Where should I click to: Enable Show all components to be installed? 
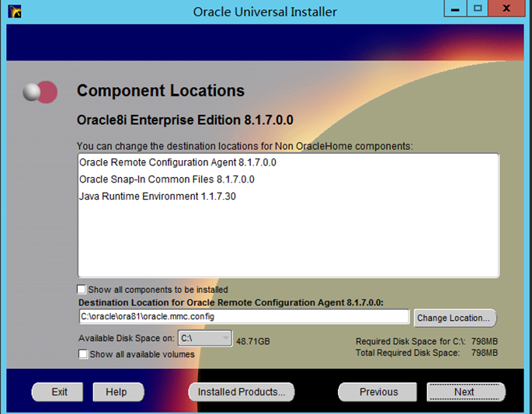pos(82,290)
